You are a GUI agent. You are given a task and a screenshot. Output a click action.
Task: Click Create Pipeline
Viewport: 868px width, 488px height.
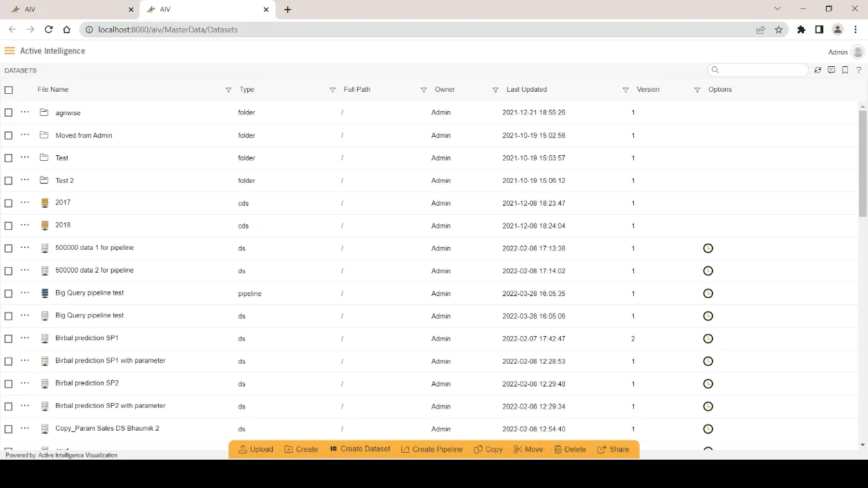(x=432, y=449)
